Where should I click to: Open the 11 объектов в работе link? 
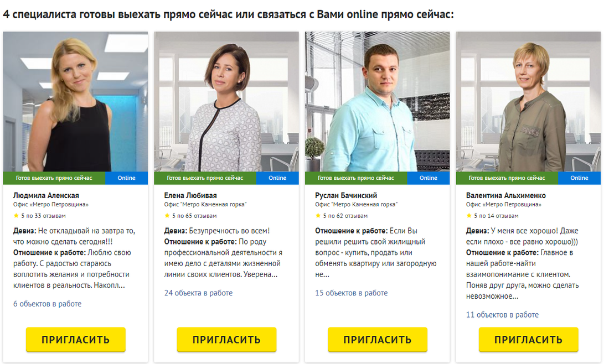503,315
